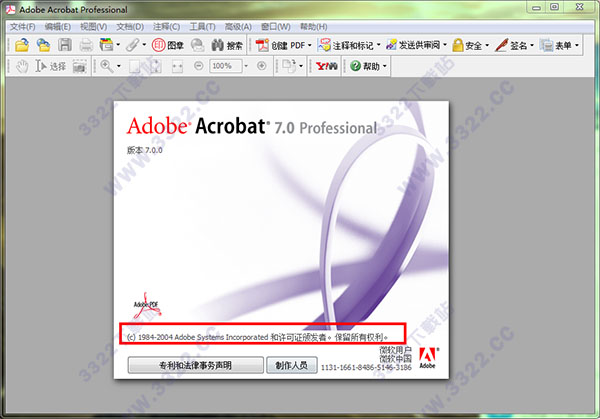Click the 搜索 binoculars search button

click(x=227, y=45)
